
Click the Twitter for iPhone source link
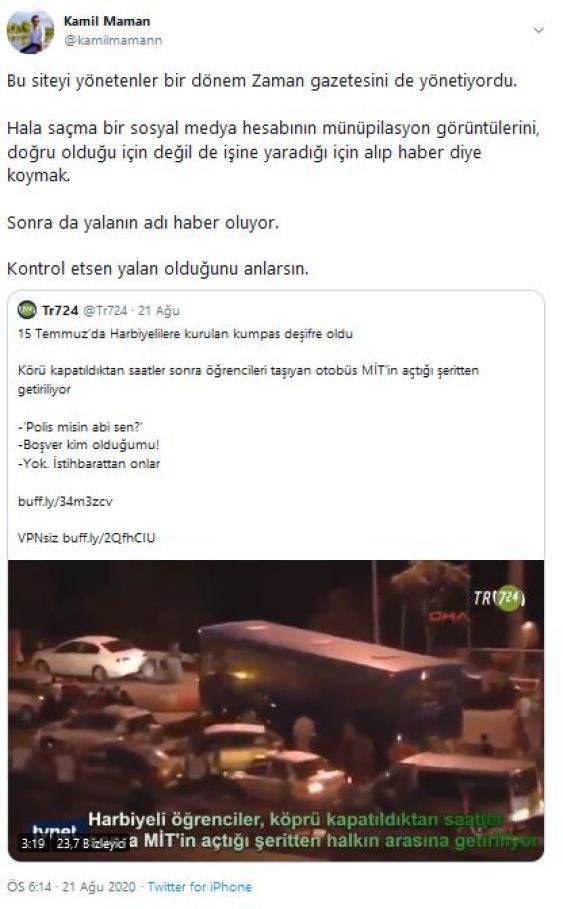click(199, 886)
